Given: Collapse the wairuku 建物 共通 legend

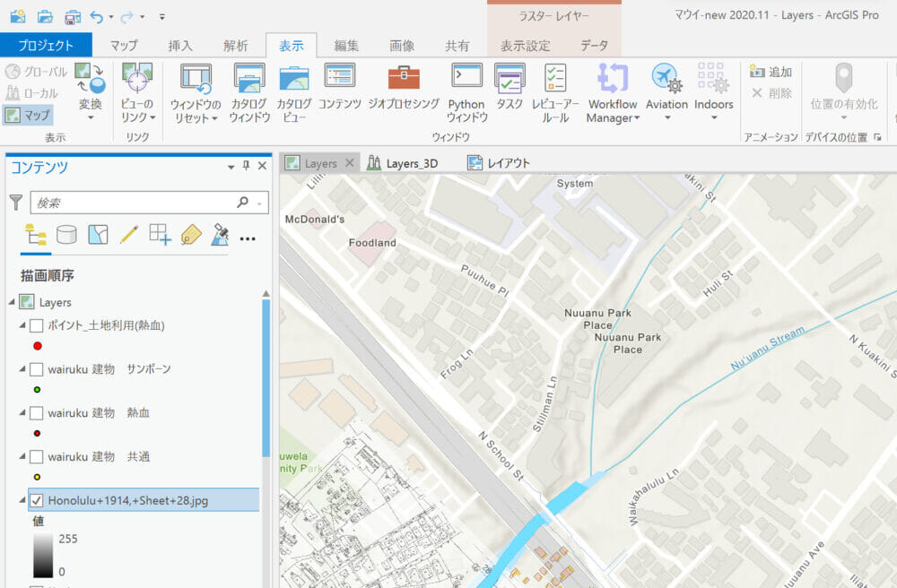Looking at the screenshot, I should (22, 456).
